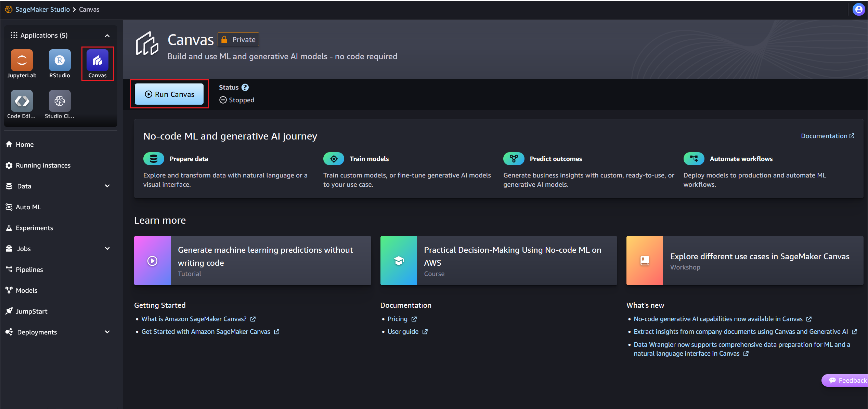Navigate to JumpStart in sidebar

[31, 312]
